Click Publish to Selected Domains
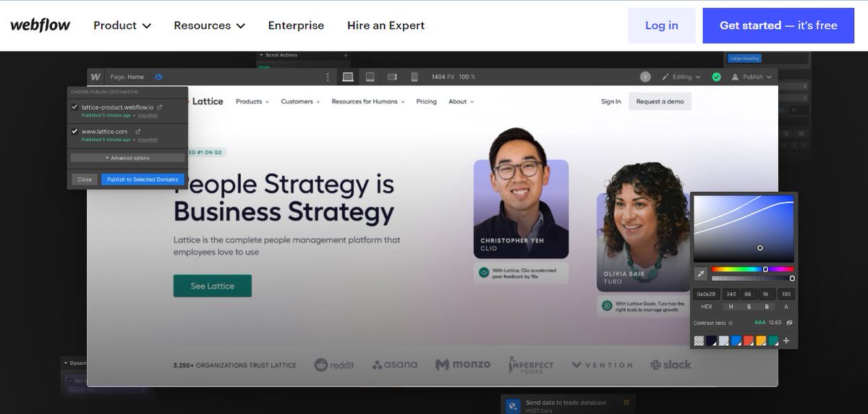Image resolution: width=868 pixels, height=414 pixels. [143, 179]
